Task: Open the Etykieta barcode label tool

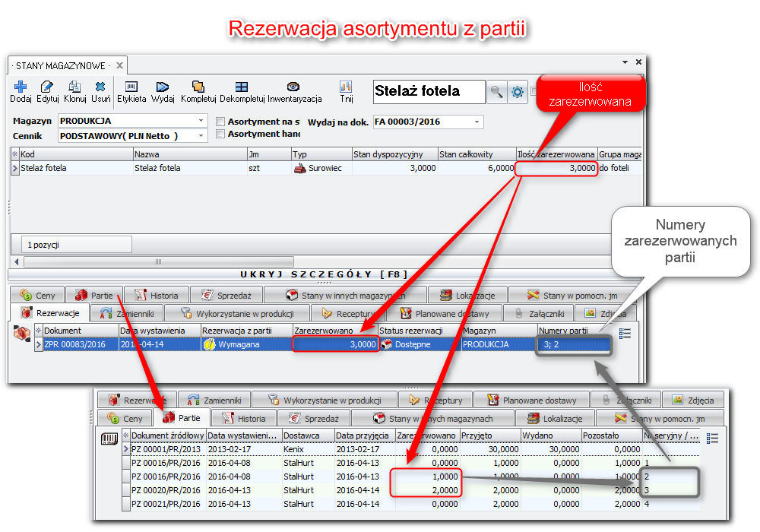Action: pos(131,87)
